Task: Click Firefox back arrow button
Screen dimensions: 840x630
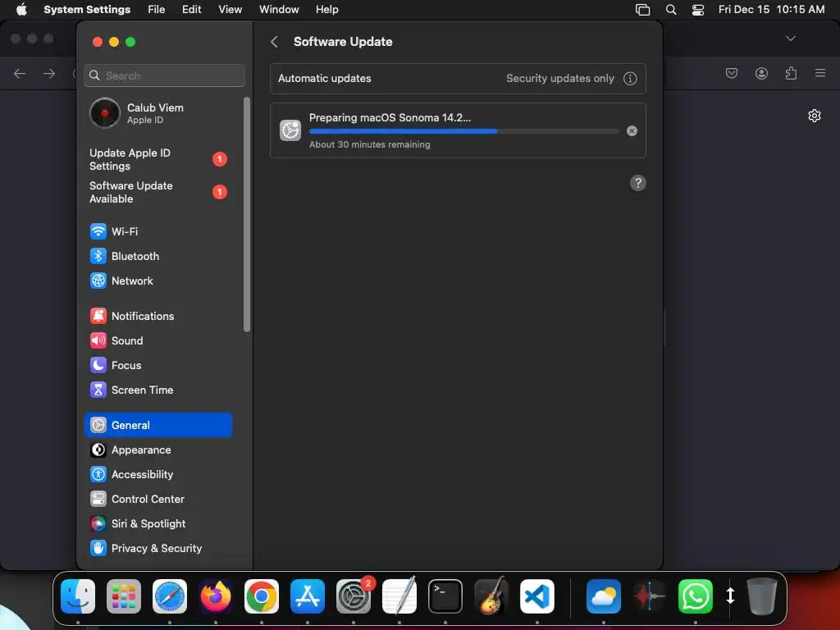Action: (20, 73)
